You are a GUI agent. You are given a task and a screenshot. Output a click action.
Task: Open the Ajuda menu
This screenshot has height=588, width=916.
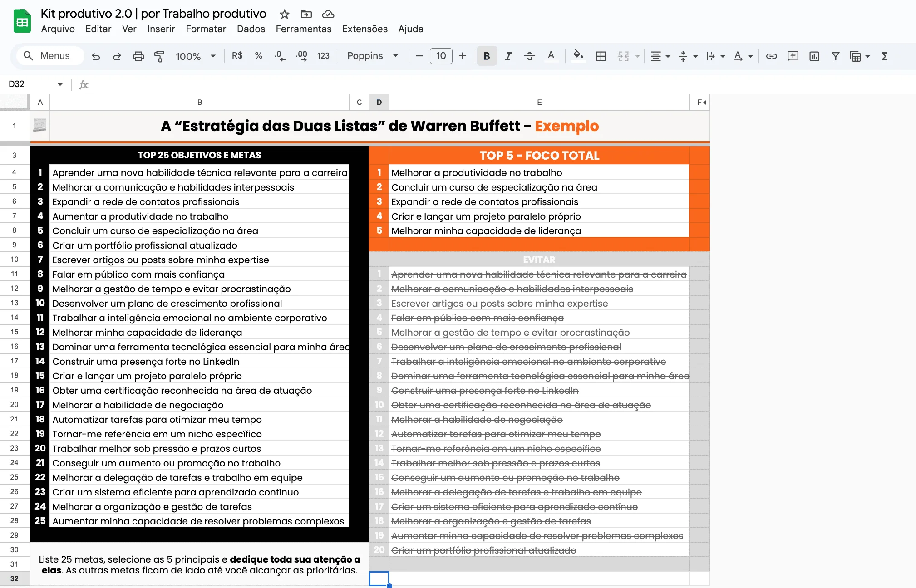(410, 29)
